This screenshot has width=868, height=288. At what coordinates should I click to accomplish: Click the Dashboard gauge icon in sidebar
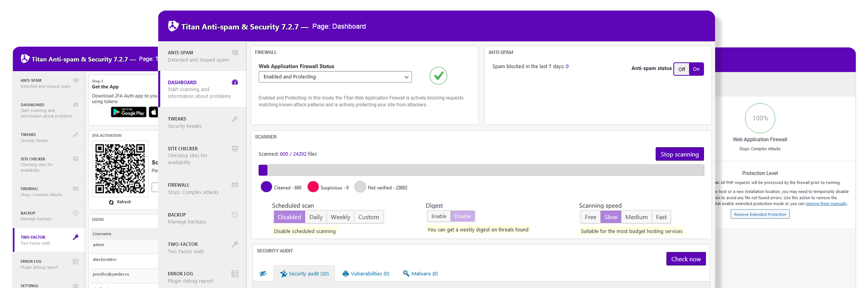pos(235,82)
